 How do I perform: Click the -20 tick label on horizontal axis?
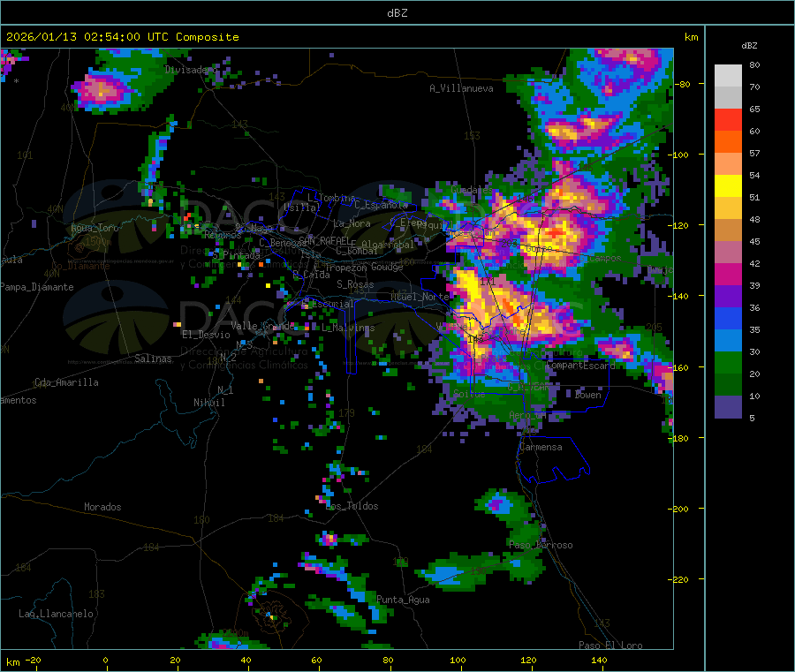coord(34,661)
